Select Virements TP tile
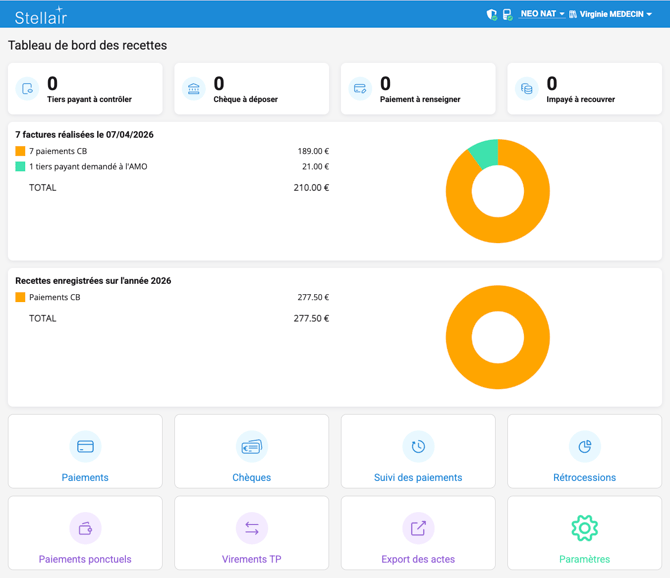 tap(251, 534)
